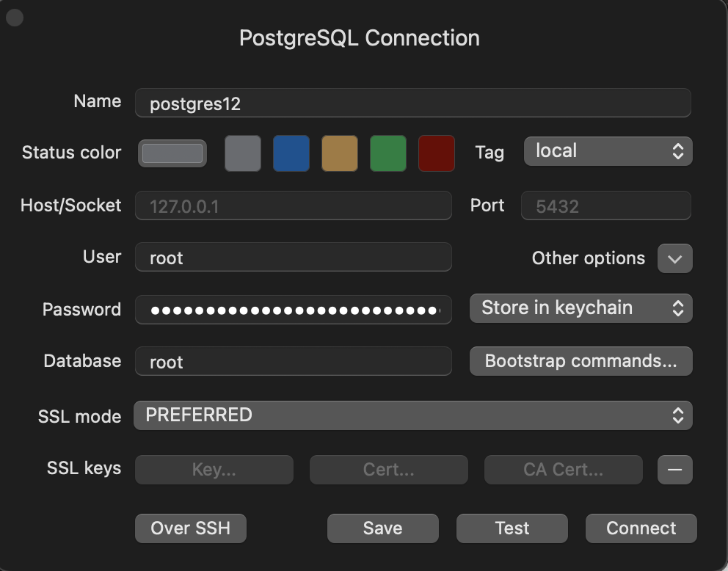This screenshot has height=571, width=728.
Task: Open the Tag dropdown showing local
Action: pyautogui.click(x=608, y=151)
